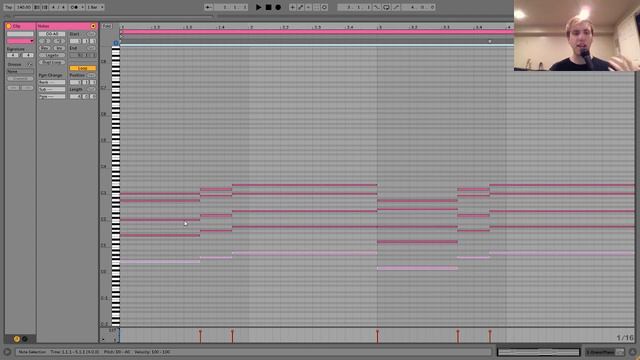This screenshot has height=360, width=640.
Task: Click the Clip box activator circle
Action: click(x=9, y=26)
